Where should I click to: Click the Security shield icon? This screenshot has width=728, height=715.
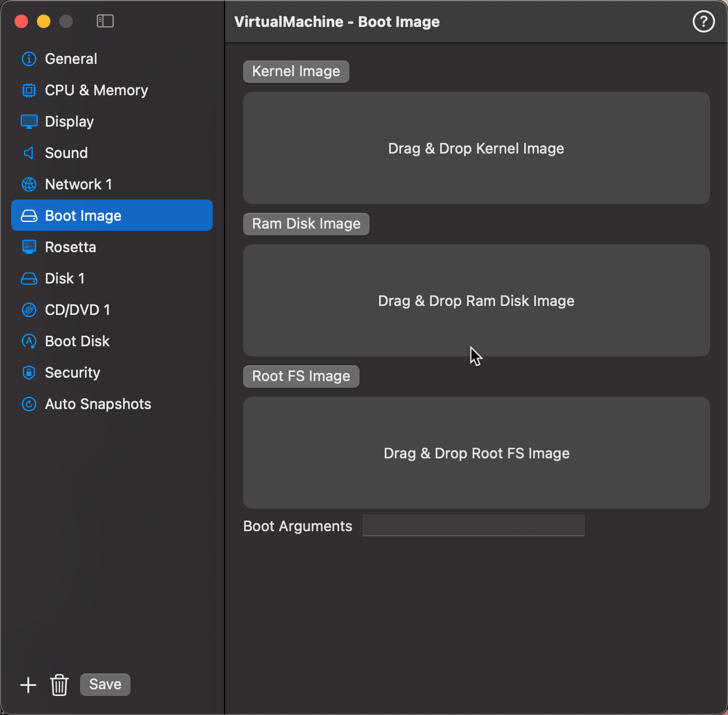coord(29,373)
